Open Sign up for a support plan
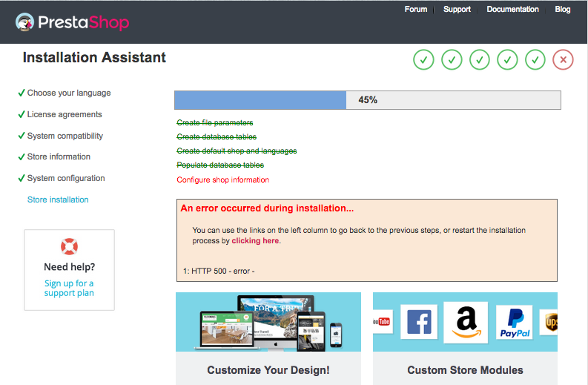Viewport: 588px width, 385px height. click(69, 288)
